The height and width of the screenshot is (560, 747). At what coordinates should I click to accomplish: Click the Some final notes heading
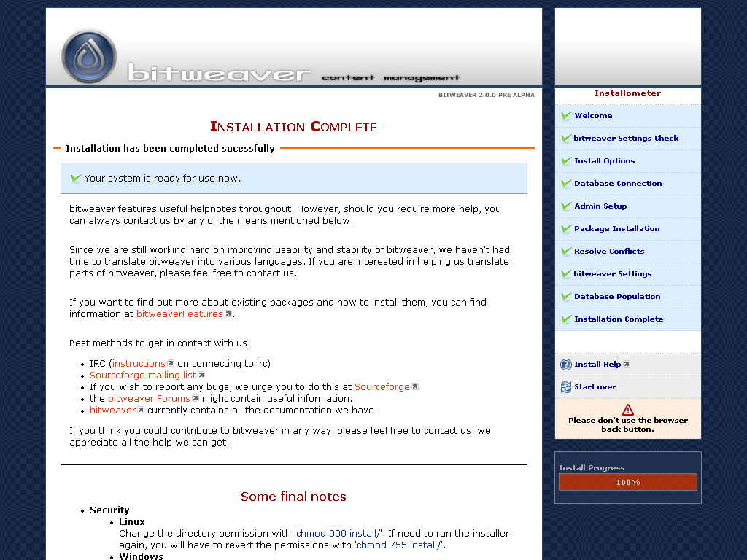[293, 497]
